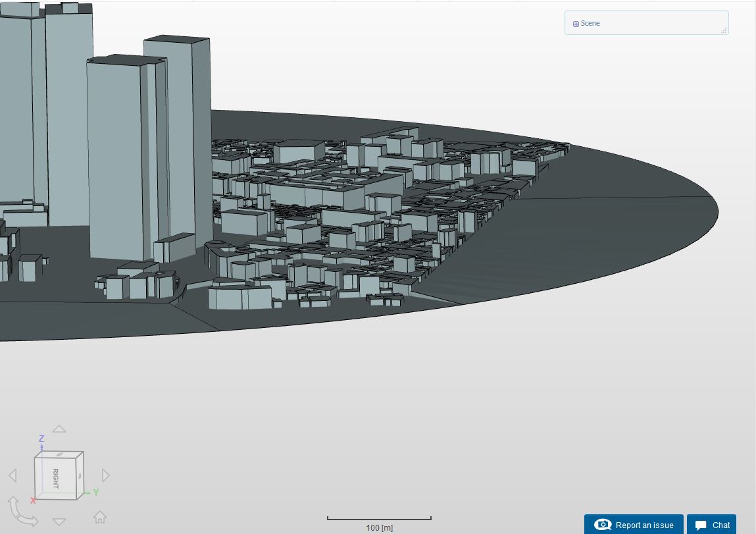Click the down arrow below the view cube
The image size is (756, 534).
pos(59,521)
